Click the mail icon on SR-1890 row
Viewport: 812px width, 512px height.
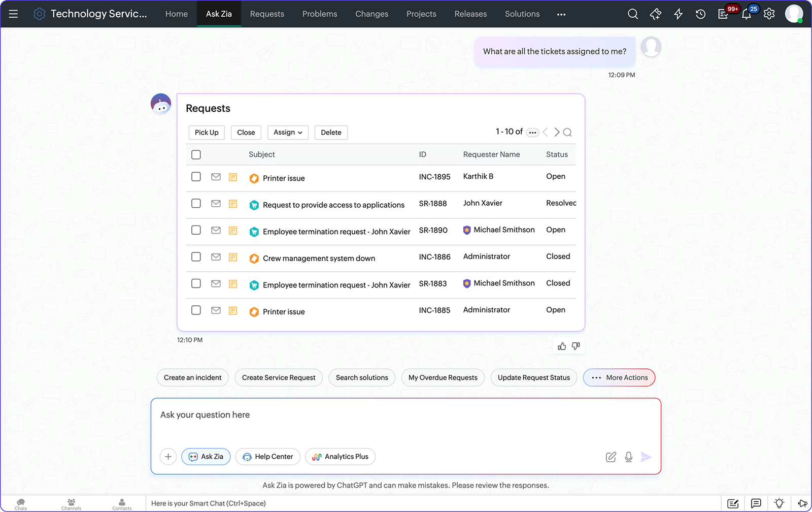(216, 230)
